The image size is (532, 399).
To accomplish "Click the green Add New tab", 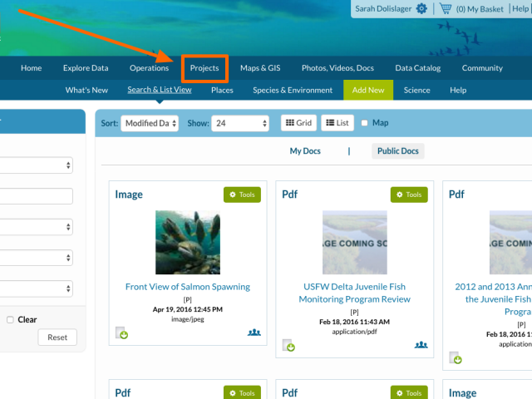I will point(368,90).
